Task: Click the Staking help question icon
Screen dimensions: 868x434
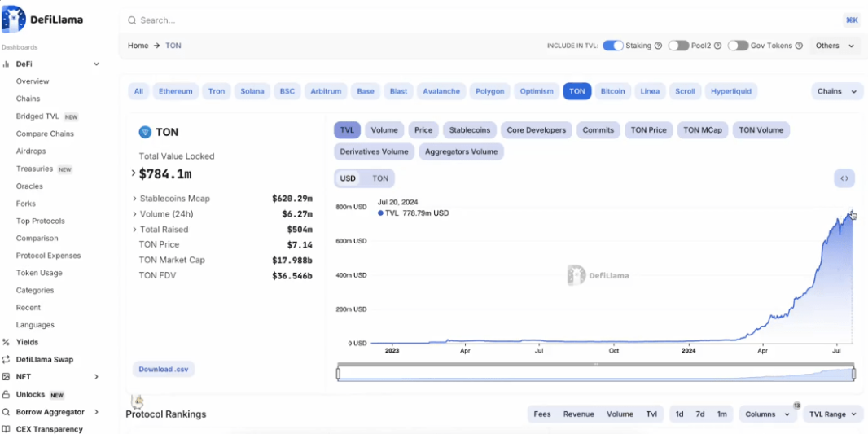Action: (658, 46)
